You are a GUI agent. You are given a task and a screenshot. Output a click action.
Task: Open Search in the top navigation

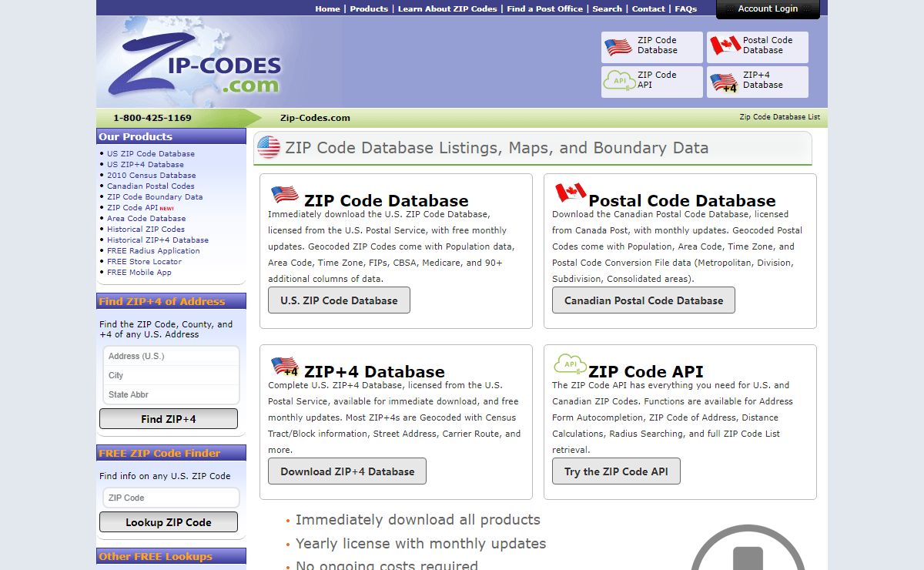(x=607, y=8)
